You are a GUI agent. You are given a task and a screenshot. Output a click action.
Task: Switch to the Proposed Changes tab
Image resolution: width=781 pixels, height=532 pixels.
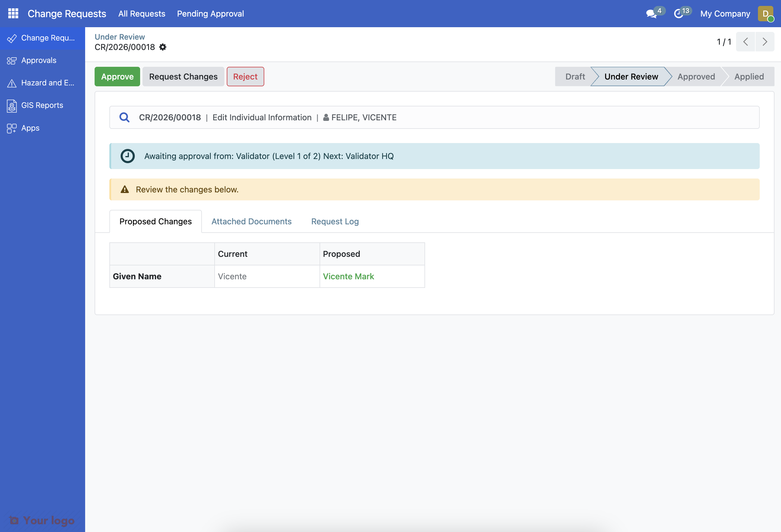[x=155, y=221]
